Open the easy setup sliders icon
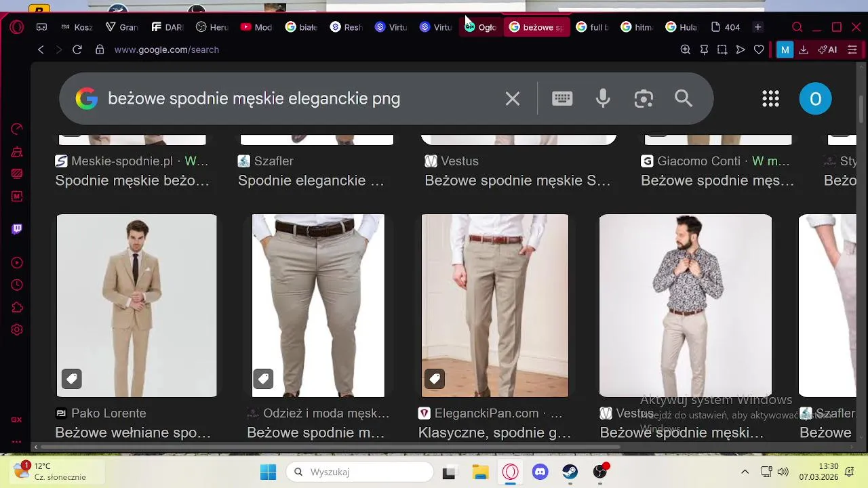The width and height of the screenshot is (868, 488). click(852, 49)
